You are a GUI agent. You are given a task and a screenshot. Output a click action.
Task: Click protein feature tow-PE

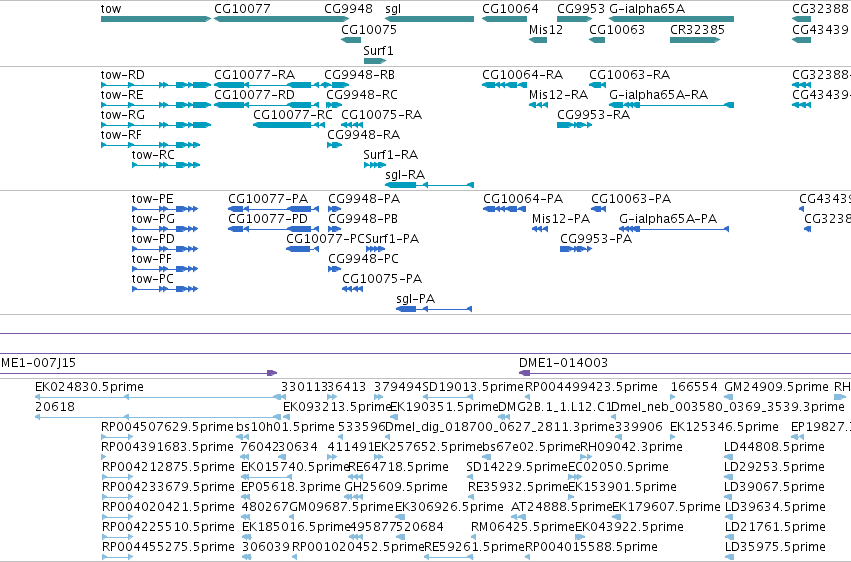pos(164,209)
